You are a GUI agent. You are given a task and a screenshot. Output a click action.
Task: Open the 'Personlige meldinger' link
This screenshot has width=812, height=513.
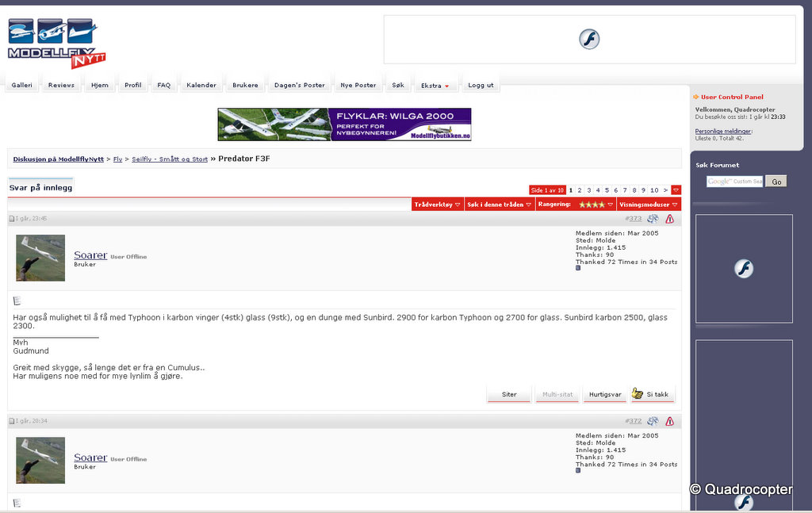click(723, 131)
